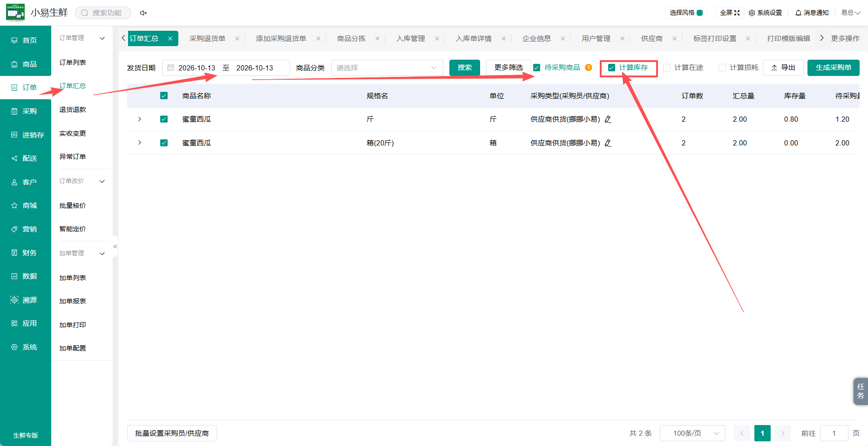Click the 待采购商品 help question icon

coord(589,68)
